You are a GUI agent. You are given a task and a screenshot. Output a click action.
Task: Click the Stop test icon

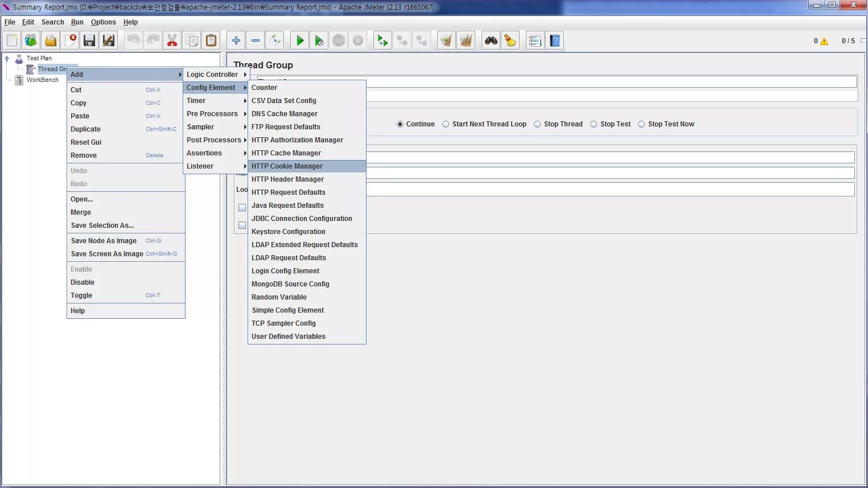339,40
